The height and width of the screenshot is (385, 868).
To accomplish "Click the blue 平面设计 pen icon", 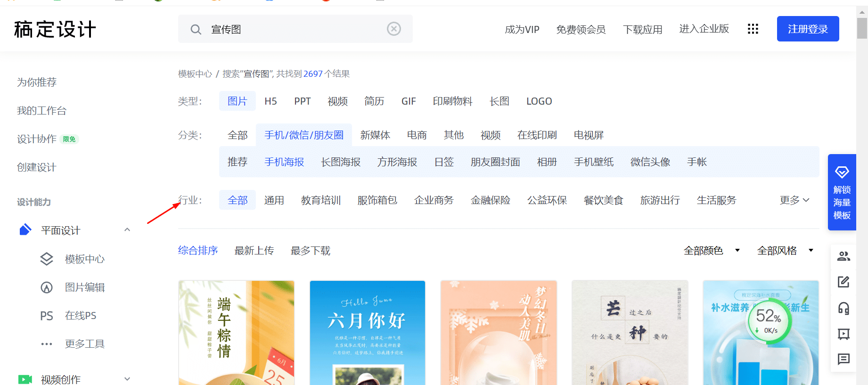I will coord(25,229).
